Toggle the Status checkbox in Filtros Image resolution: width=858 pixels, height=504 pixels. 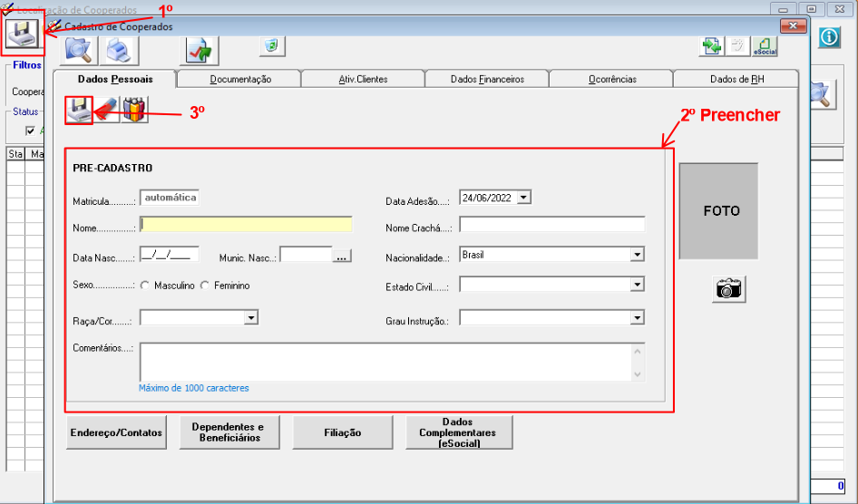click(30, 131)
